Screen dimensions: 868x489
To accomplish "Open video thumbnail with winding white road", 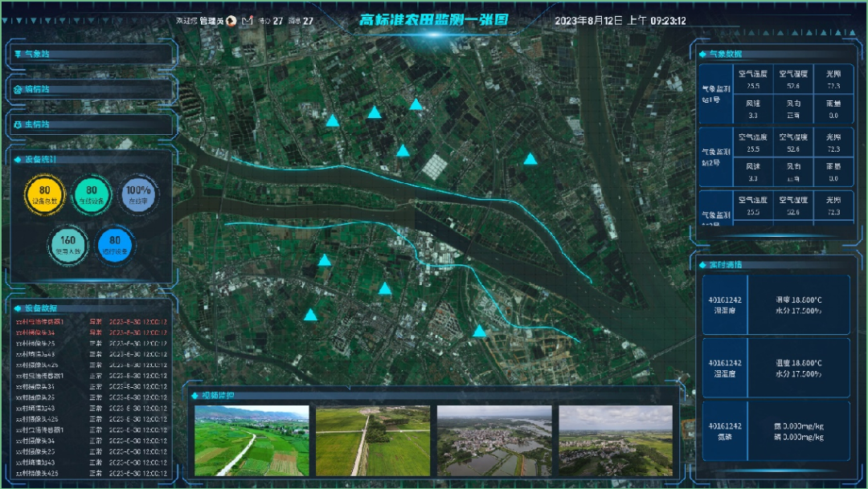I will (252, 441).
